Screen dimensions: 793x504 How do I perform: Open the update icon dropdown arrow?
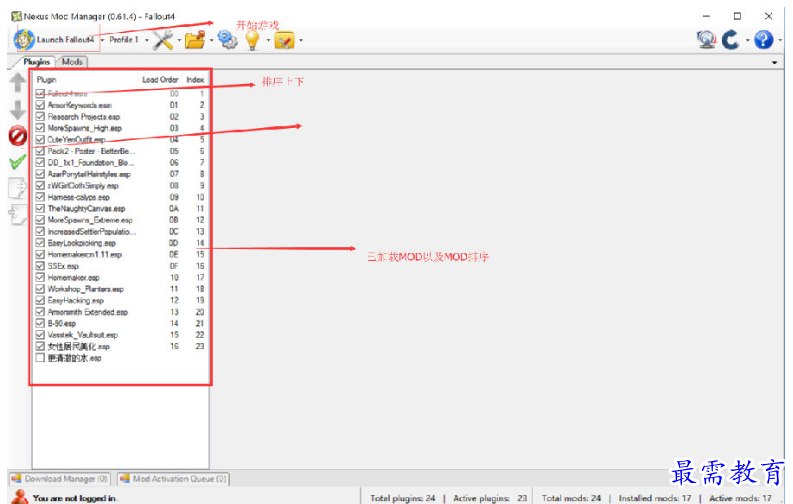[x=747, y=40]
